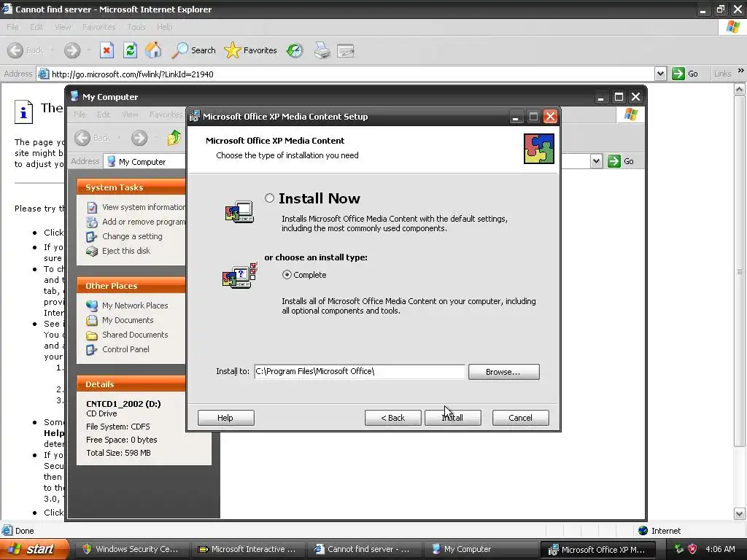Image resolution: width=747 pixels, height=560 pixels.
Task: Open View menu in Internet Explorer
Action: tap(63, 27)
